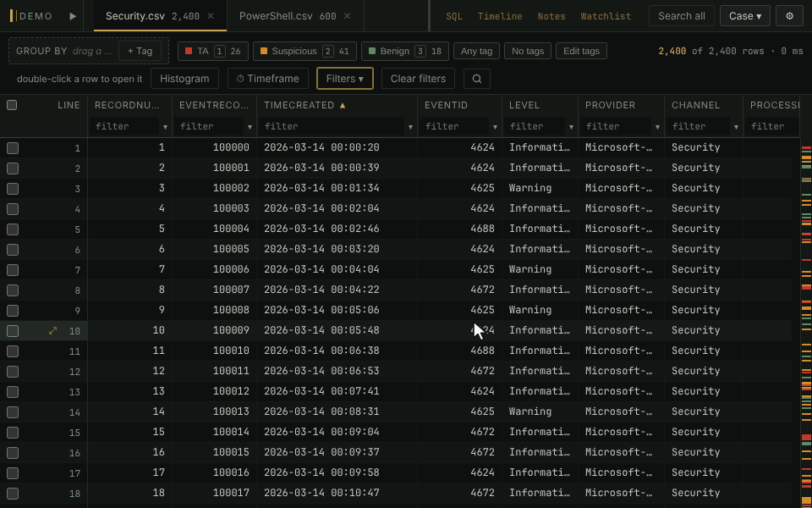Filter by the Suspicious tag
The image size is (812, 508).
pos(304,51)
